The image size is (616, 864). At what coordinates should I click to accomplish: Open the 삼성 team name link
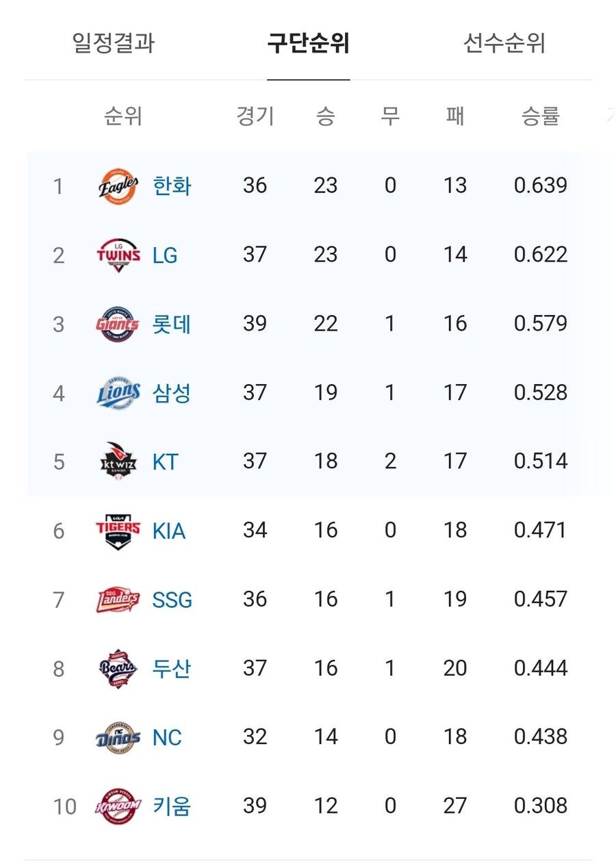coord(172,393)
